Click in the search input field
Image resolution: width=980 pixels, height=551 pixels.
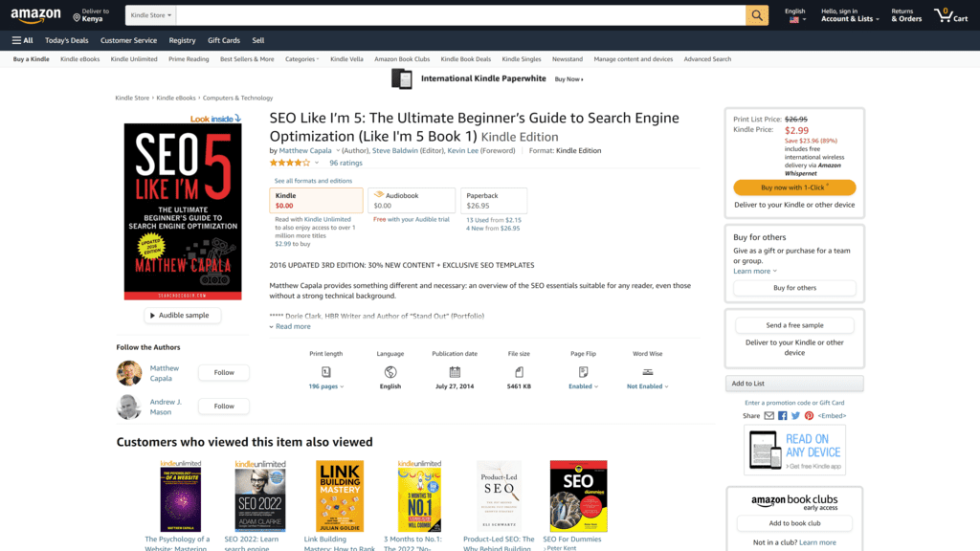tap(460, 15)
